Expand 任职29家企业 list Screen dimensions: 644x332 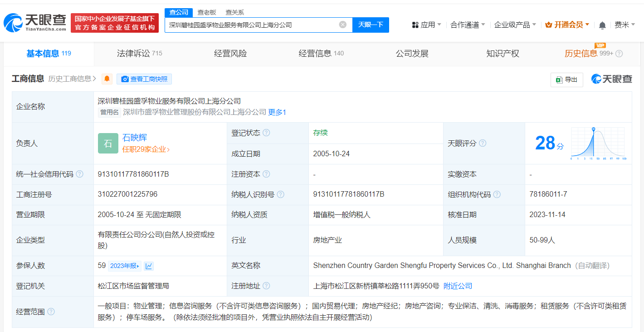[146, 149]
